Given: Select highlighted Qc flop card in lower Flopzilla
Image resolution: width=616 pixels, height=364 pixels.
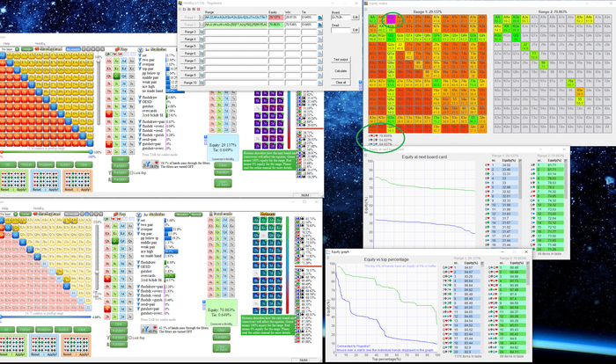Looking at the screenshot, I should tap(115, 241).
